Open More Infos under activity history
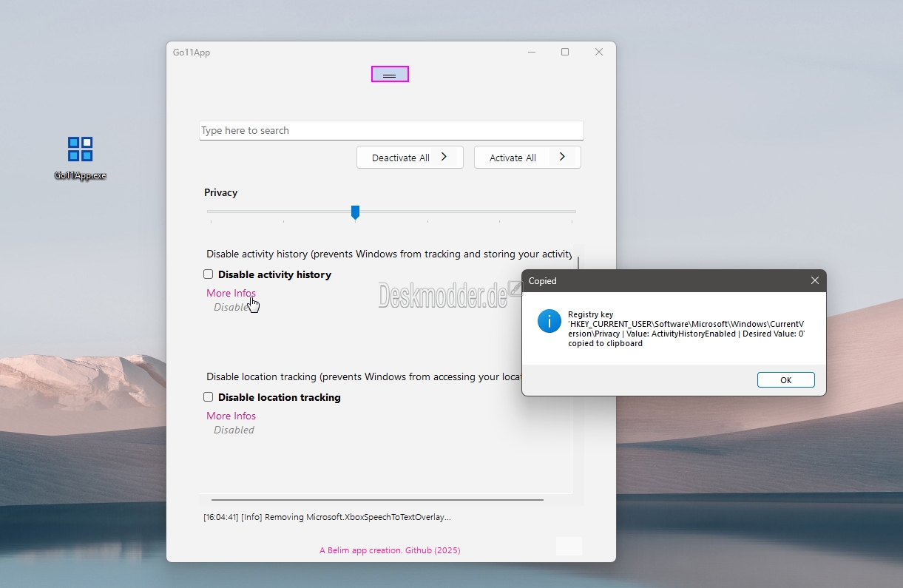 [x=231, y=293]
